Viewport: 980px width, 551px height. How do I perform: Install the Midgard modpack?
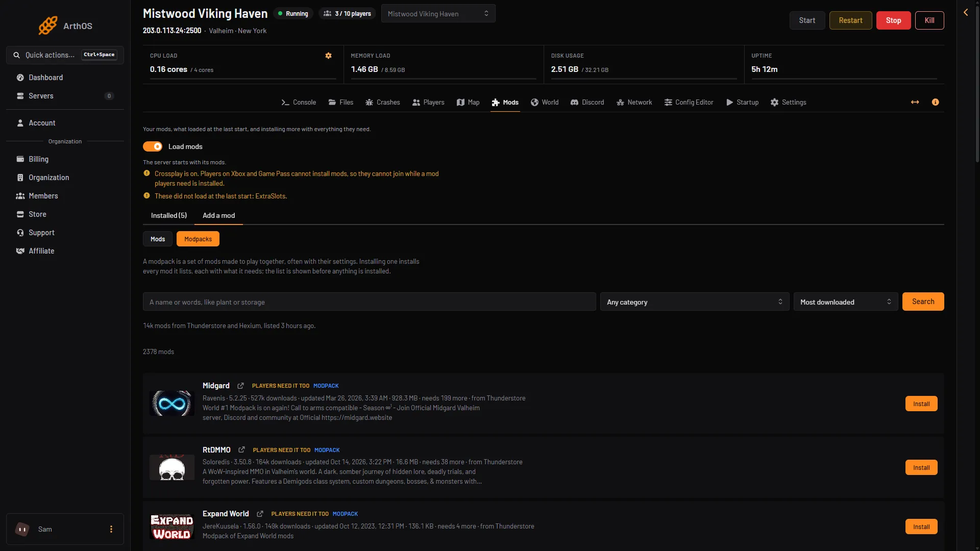pyautogui.click(x=921, y=404)
